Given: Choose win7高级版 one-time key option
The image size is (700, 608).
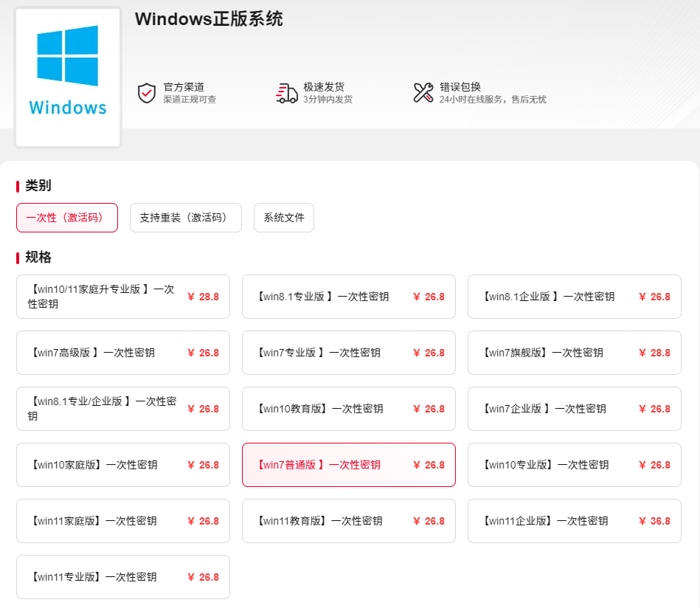Looking at the screenshot, I should pyautogui.click(x=123, y=353).
